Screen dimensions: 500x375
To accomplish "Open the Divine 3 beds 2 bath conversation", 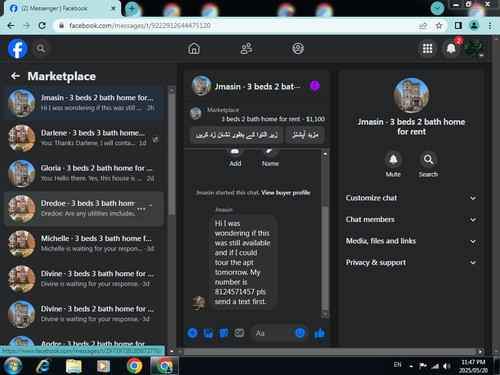I will pyautogui.click(x=84, y=314).
